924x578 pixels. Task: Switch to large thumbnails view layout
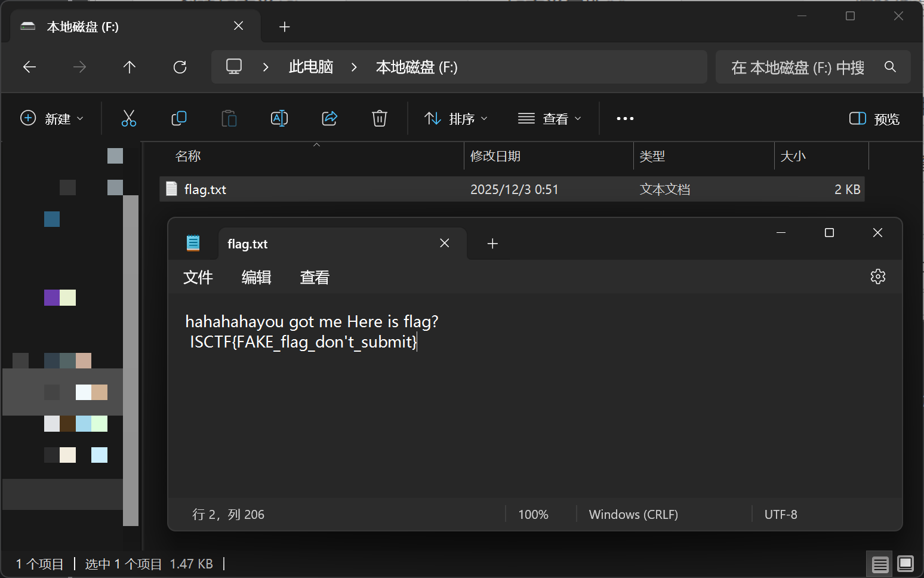tap(905, 564)
